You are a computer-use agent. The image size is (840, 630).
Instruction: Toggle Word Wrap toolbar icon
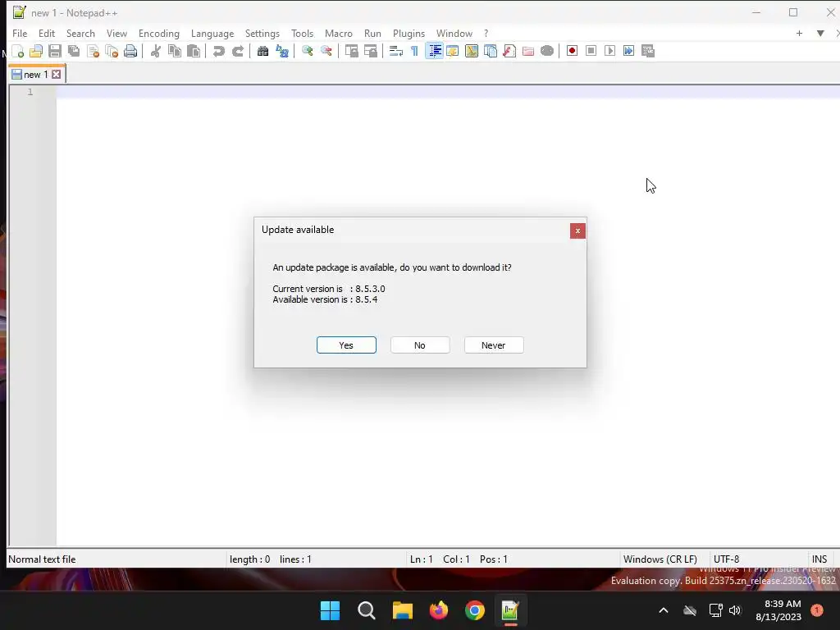click(x=396, y=51)
